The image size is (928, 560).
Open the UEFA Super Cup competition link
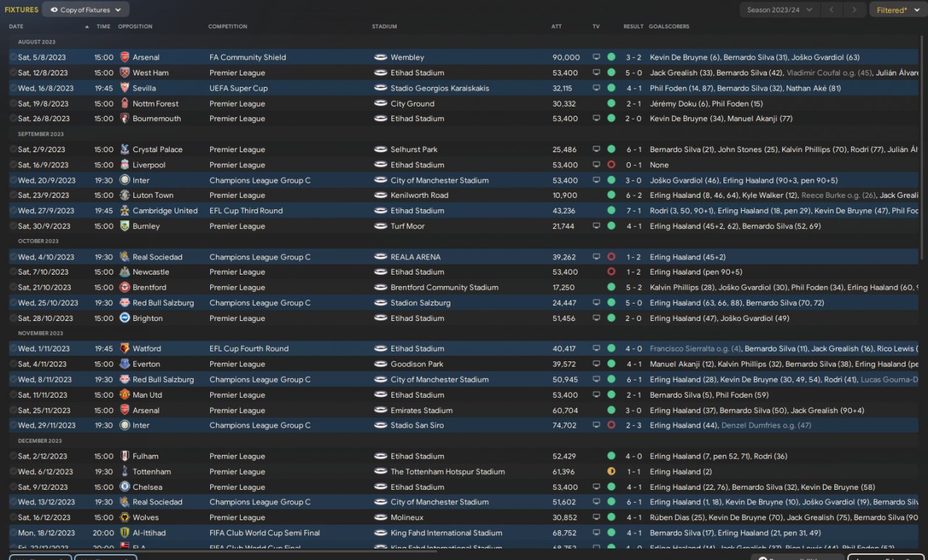point(239,88)
